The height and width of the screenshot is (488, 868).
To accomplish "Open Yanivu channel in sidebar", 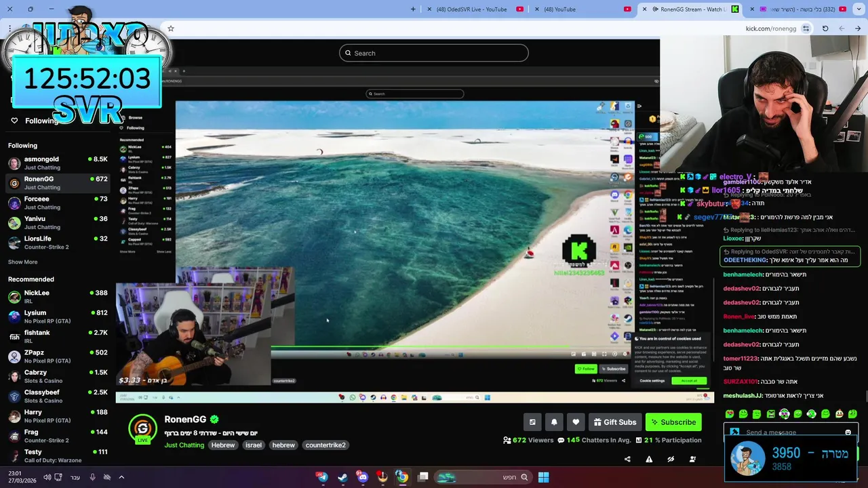I will (x=58, y=223).
